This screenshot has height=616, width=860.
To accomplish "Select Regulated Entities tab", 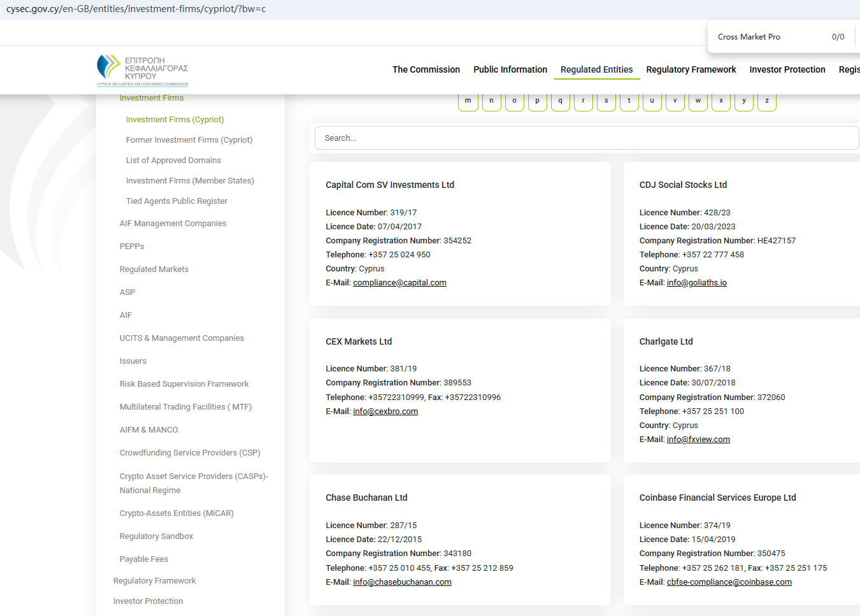I will (x=597, y=69).
